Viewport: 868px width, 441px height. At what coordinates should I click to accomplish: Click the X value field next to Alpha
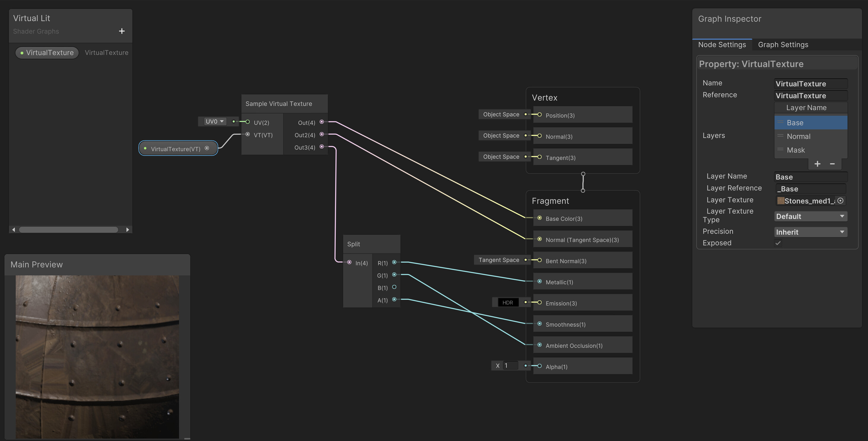tap(510, 365)
